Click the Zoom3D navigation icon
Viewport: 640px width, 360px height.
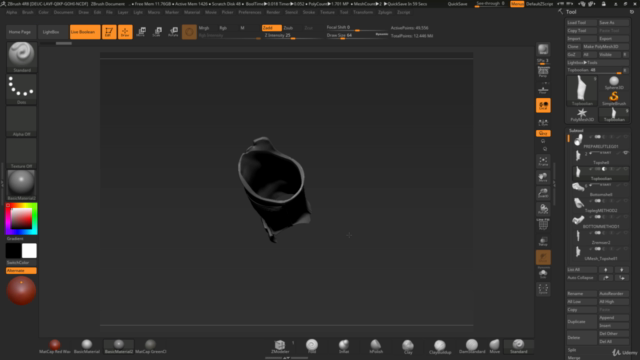[543, 193]
